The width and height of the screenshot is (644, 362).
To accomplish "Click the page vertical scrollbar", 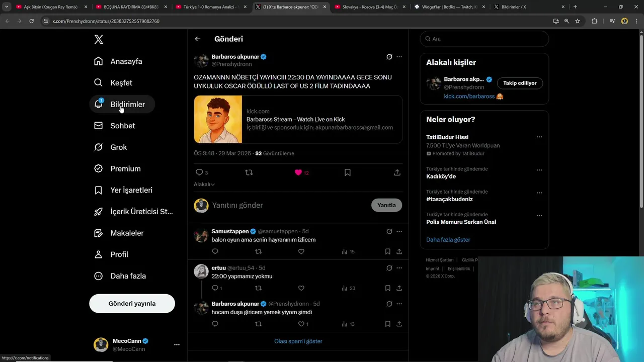I will [641, 121].
